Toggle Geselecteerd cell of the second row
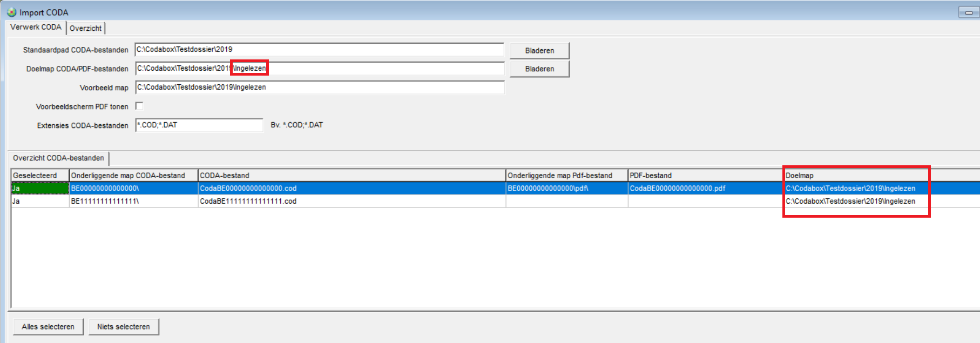980x343 pixels. pos(39,201)
